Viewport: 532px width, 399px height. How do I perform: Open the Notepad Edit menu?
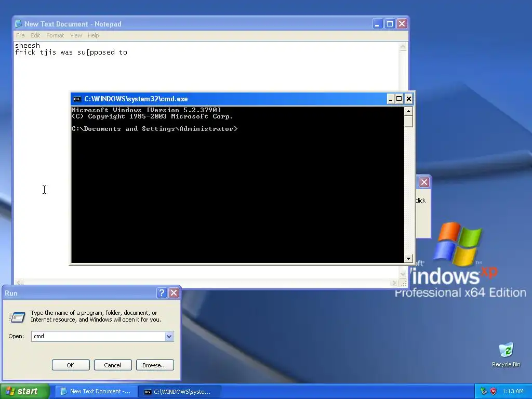point(35,35)
